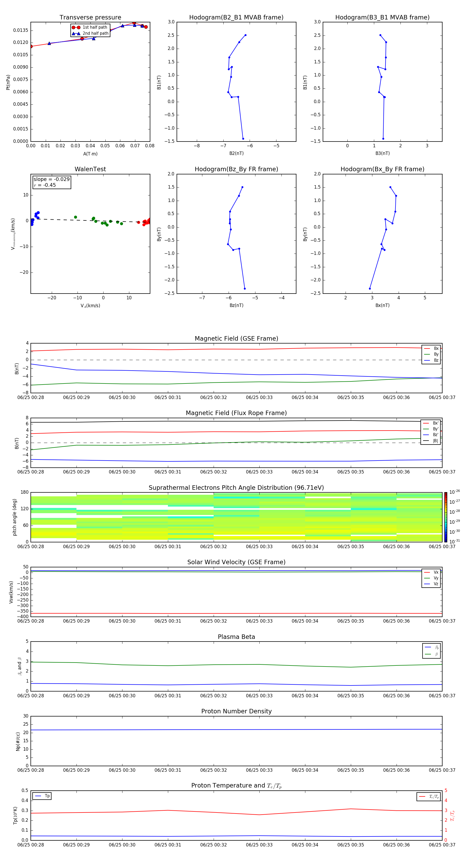Click the 'B3(nT)' axis label

coord(382,153)
